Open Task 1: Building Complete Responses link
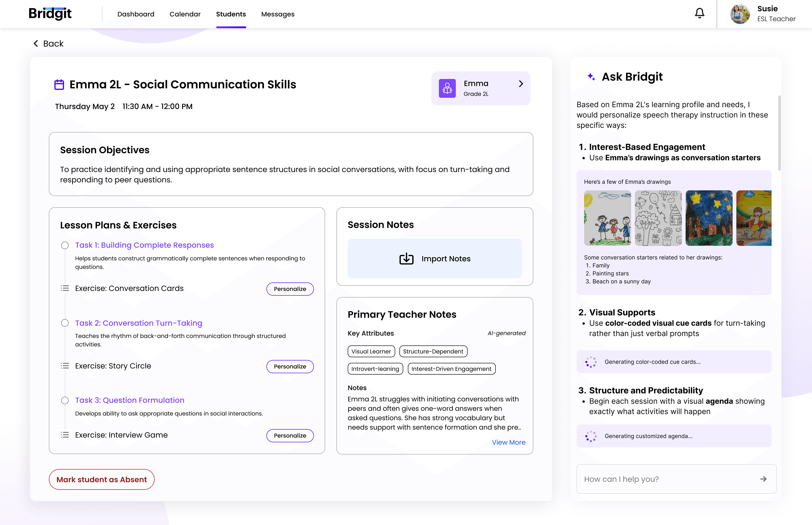Screen dimensions: 812x525 [144, 245]
